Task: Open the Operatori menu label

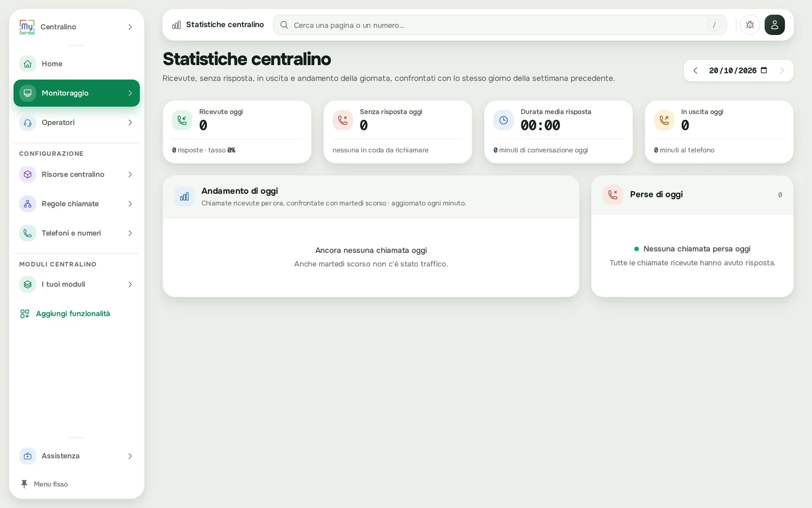Action: [58, 122]
